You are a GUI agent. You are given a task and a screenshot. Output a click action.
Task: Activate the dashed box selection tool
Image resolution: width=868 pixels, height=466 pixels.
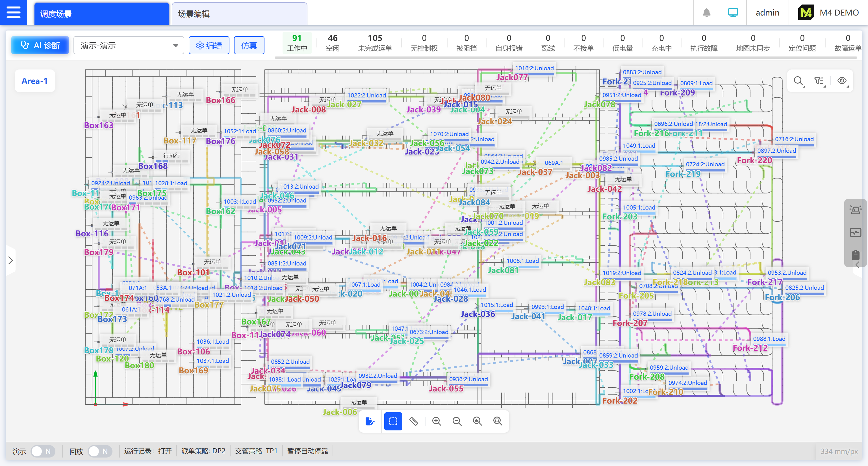393,421
